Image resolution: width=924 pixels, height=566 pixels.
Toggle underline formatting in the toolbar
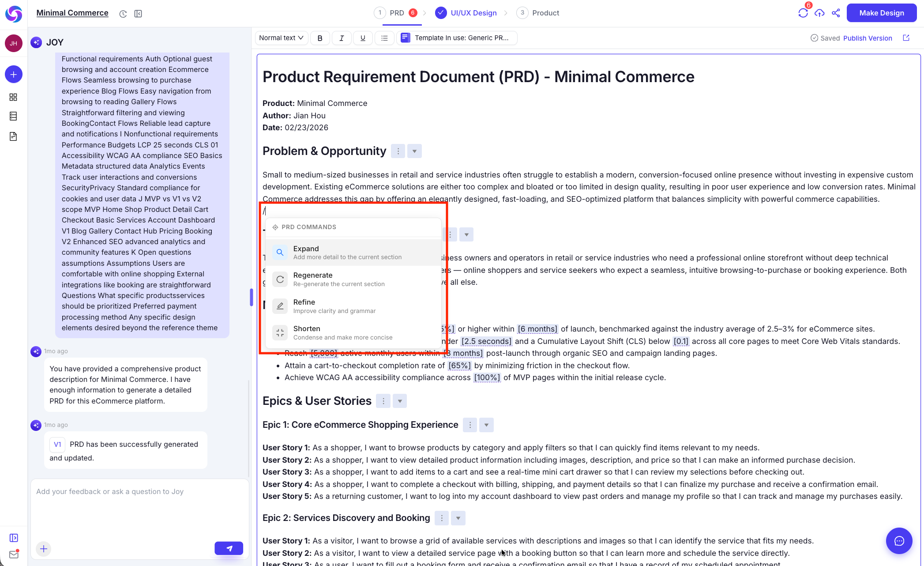tap(363, 38)
